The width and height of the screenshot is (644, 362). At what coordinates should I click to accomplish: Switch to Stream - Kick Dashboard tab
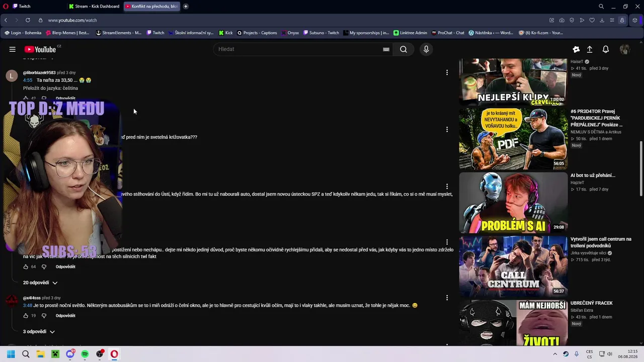pos(94,7)
